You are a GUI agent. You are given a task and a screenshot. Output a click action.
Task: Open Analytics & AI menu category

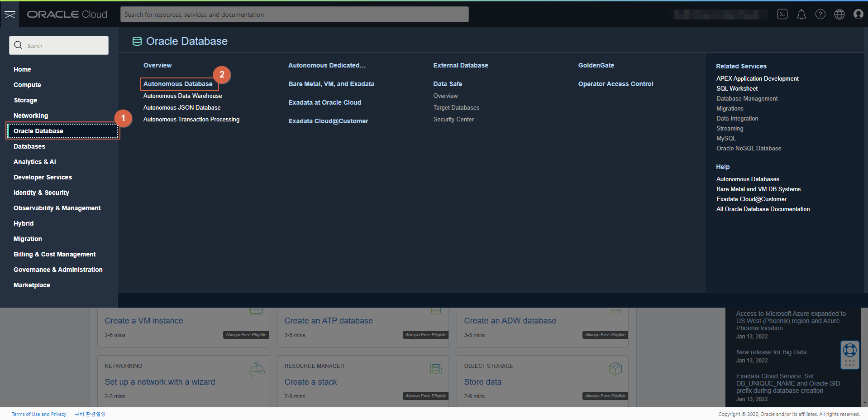click(x=35, y=162)
